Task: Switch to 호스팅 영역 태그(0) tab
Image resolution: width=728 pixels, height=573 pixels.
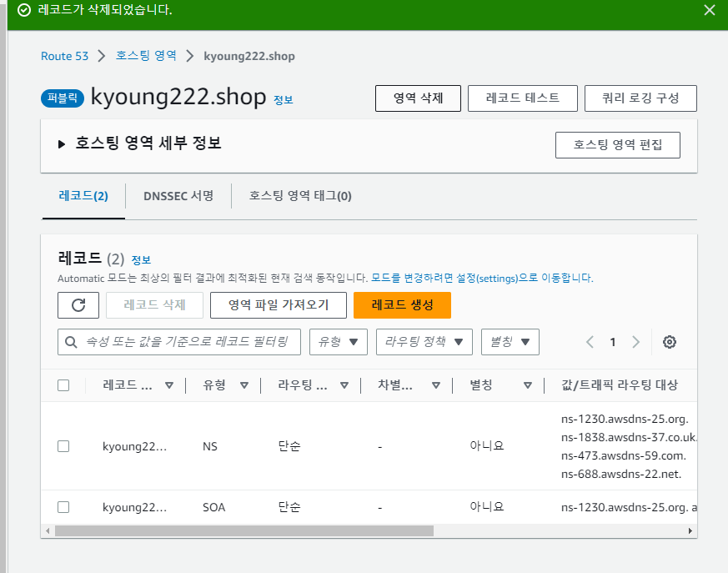Action: (300, 196)
